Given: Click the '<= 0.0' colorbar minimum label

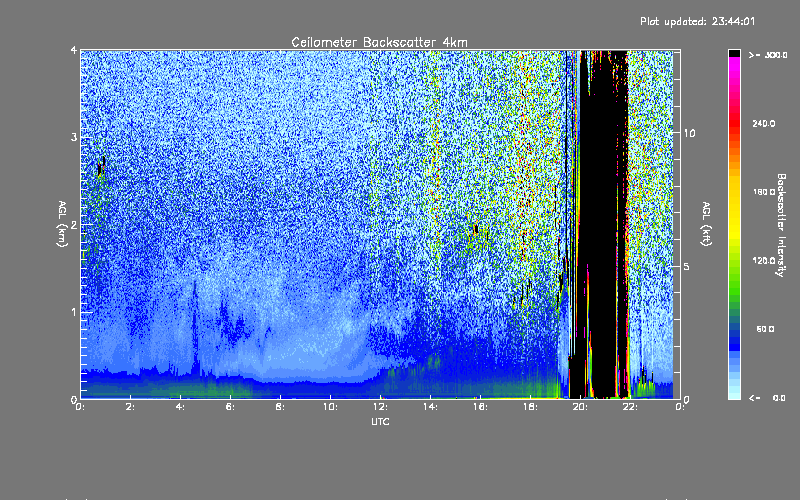Looking at the screenshot, I should [x=768, y=398].
